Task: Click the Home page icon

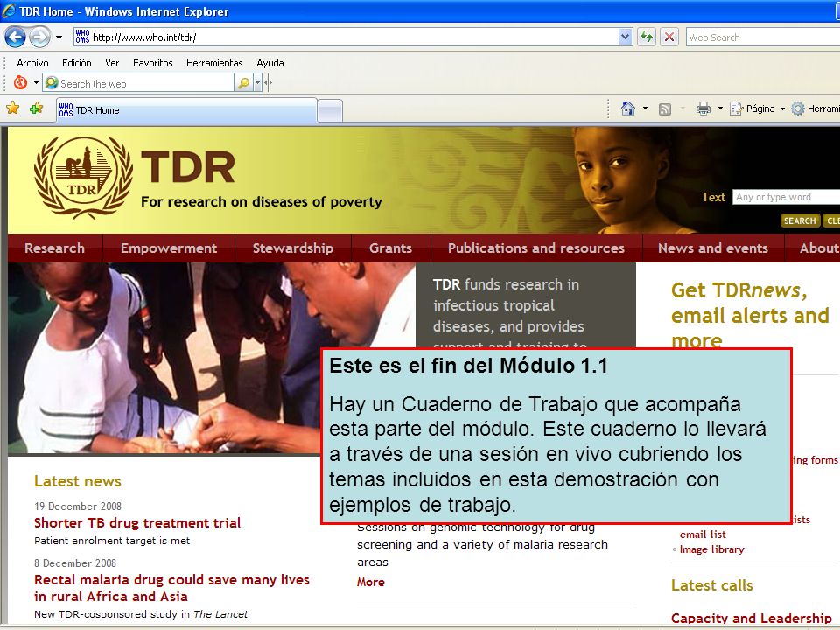Action: pos(628,108)
